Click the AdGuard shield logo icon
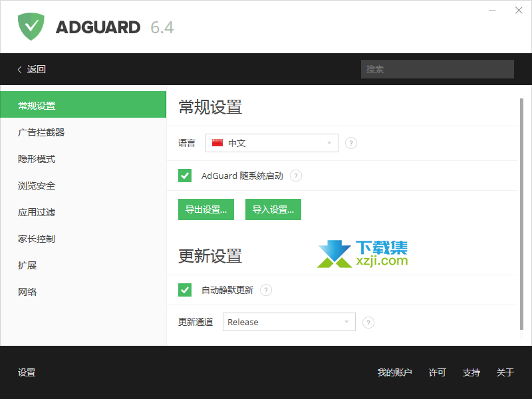This screenshot has height=399, width=532. click(31, 27)
